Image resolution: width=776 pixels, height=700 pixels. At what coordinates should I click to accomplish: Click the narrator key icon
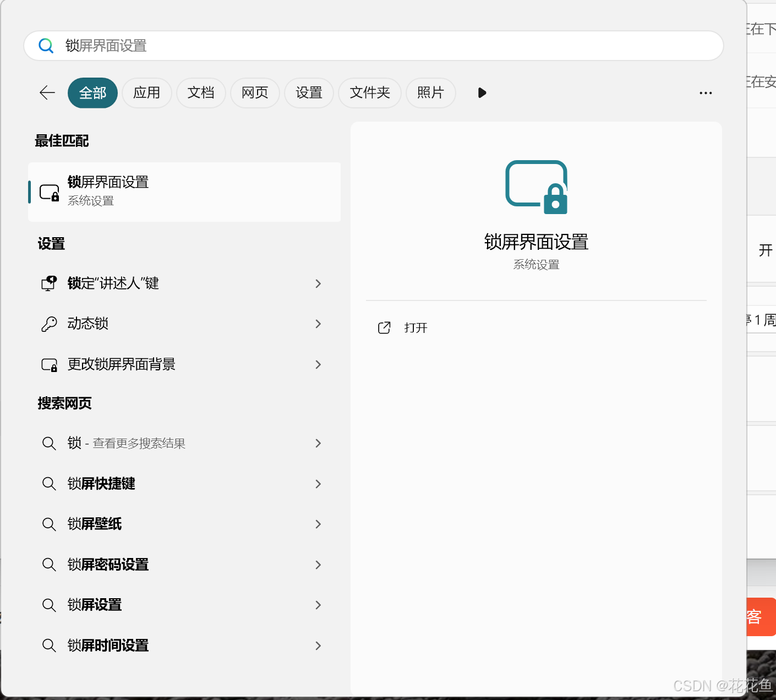coord(49,283)
